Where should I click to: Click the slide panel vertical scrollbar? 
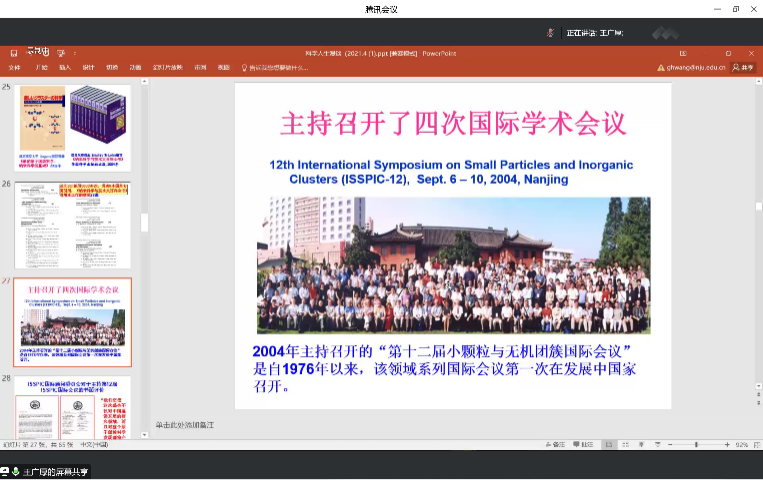[144, 220]
